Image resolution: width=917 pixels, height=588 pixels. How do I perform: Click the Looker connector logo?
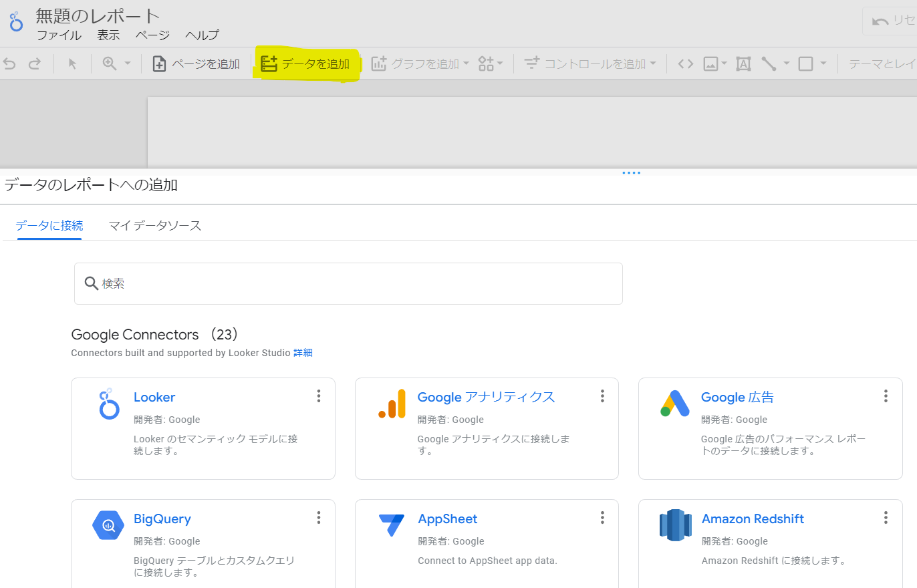[109, 404]
